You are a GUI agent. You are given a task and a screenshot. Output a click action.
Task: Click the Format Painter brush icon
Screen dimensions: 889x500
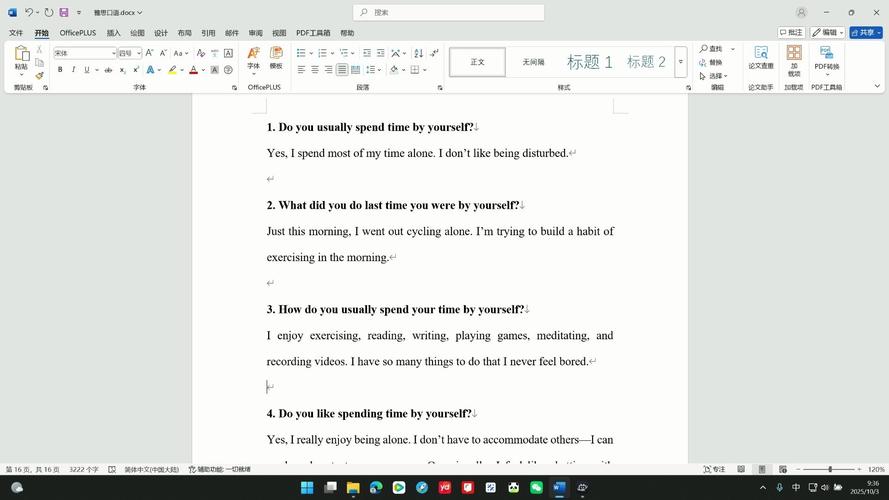[x=39, y=75]
